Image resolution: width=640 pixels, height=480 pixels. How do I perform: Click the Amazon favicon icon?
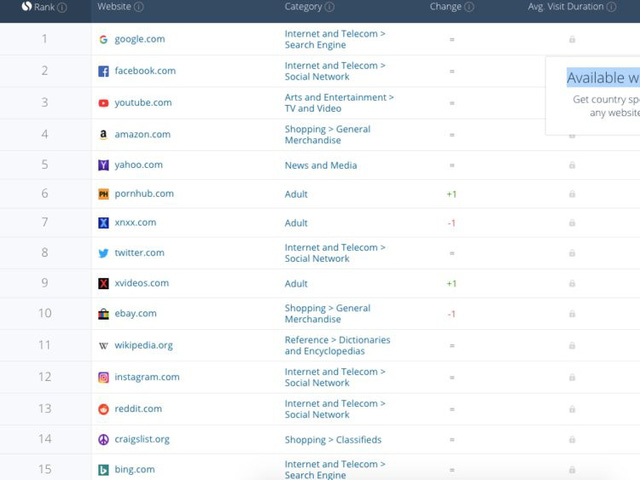click(x=103, y=135)
